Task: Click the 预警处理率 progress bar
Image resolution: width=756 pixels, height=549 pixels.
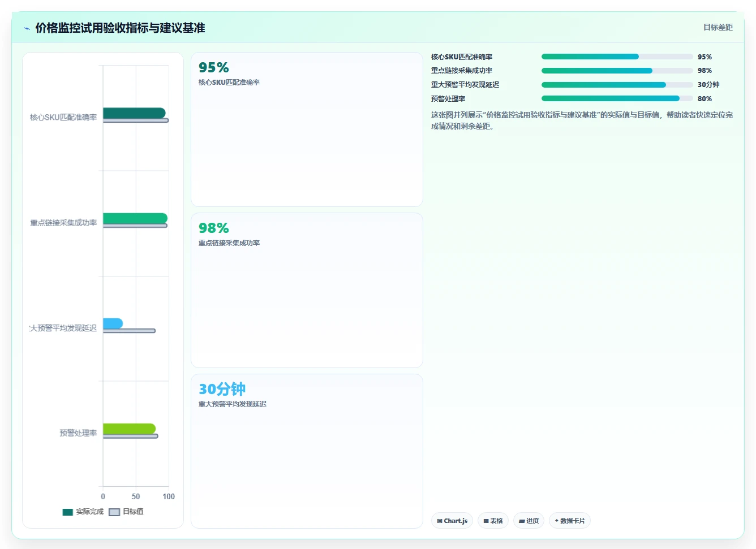Action: [x=617, y=98]
